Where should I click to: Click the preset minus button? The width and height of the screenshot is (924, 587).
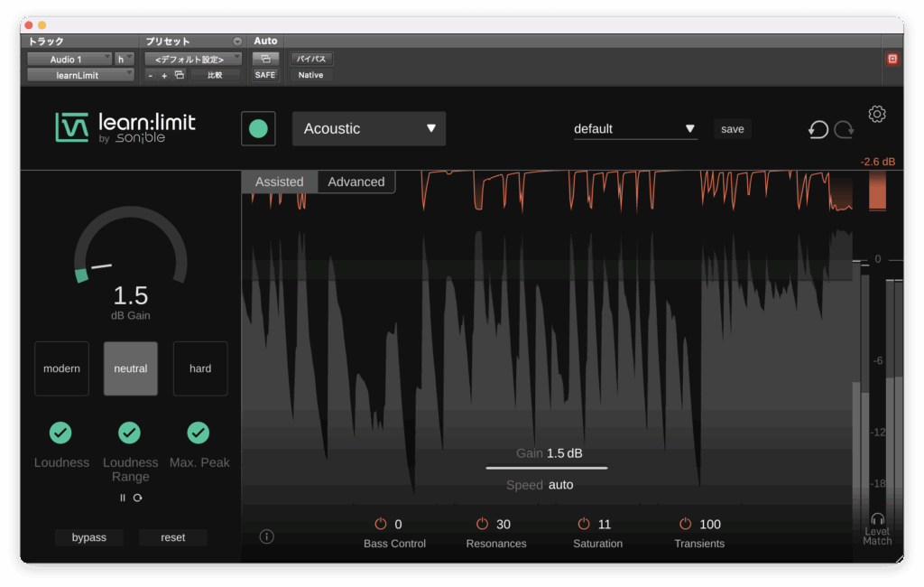(x=151, y=76)
